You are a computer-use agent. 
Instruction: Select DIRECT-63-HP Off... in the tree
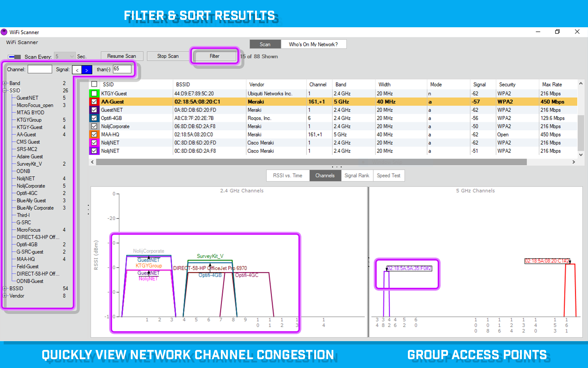click(38, 237)
